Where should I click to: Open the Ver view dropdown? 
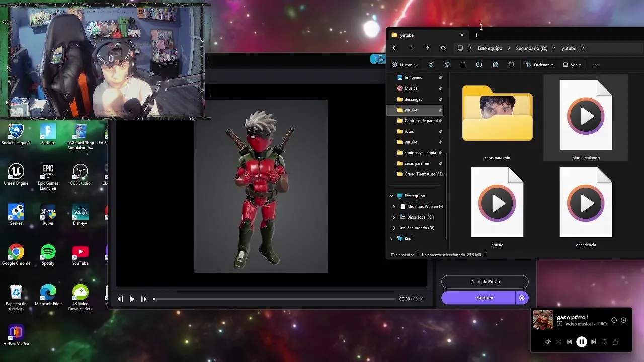pyautogui.click(x=572, y=65)
